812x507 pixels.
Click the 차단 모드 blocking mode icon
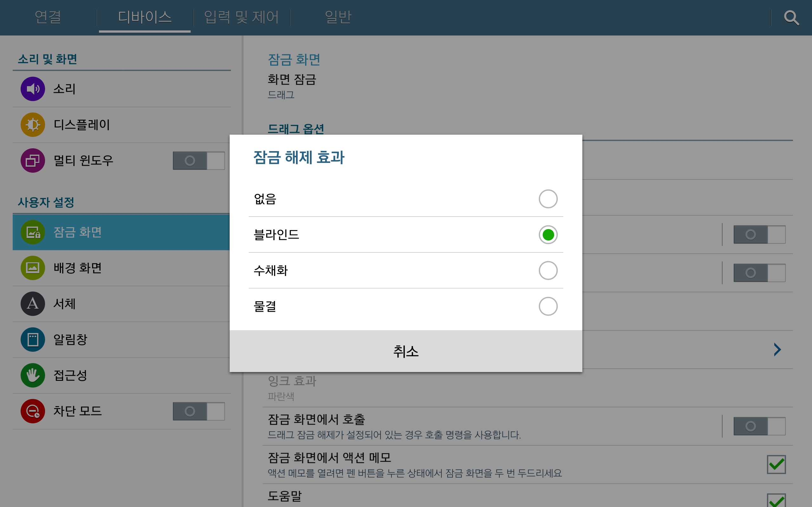tap(33, 411)
